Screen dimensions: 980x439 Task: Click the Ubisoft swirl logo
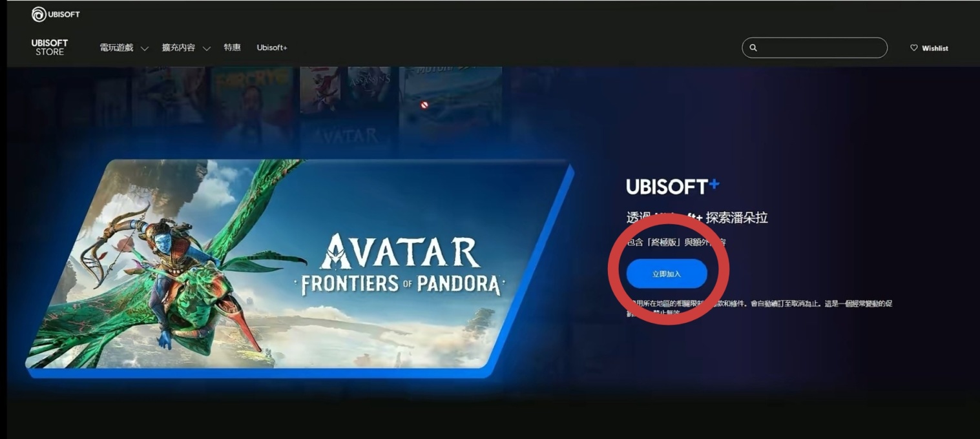point(39,14)
